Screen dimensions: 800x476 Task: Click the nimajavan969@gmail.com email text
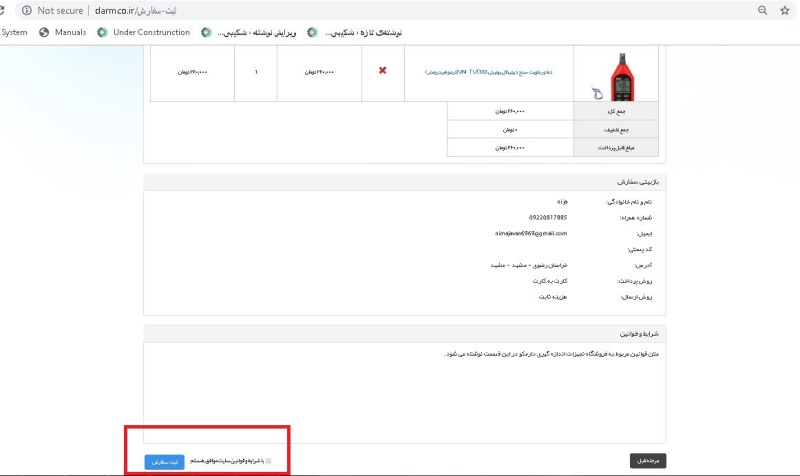(531, 233)
